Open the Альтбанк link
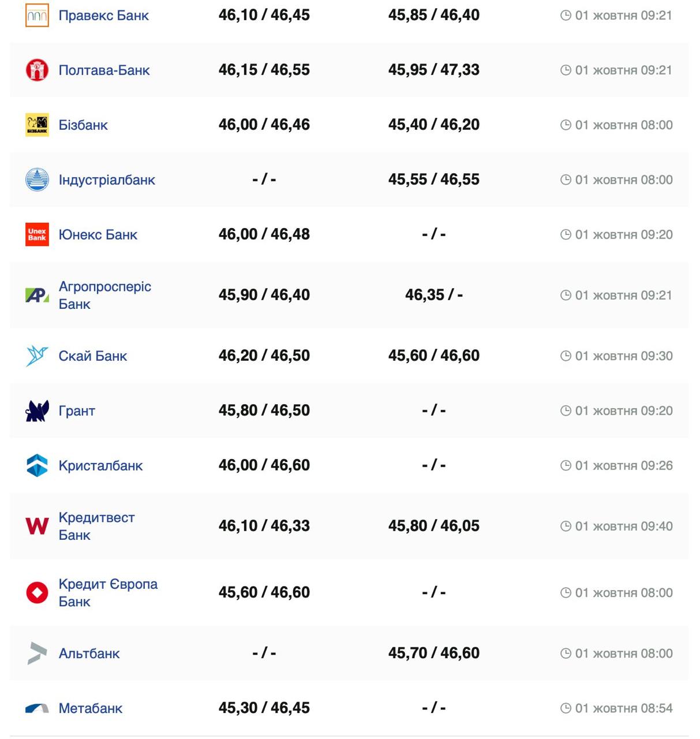 tap(89, 653)
